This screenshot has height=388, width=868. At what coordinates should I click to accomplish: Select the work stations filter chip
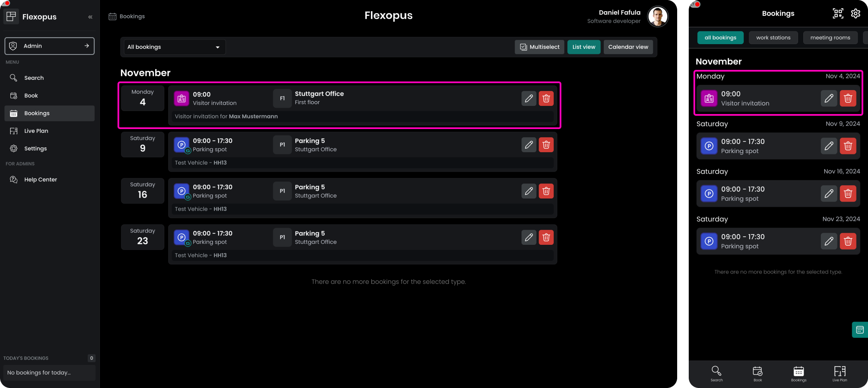(x=773, y=38)
